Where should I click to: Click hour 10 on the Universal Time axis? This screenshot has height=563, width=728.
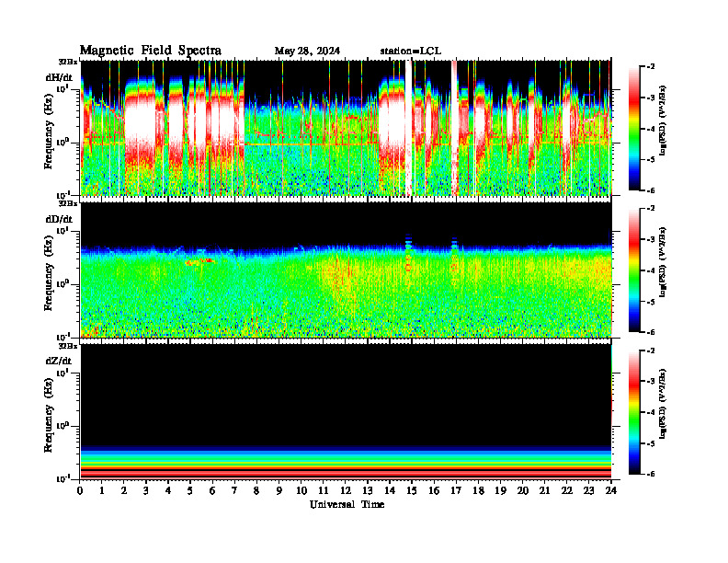pyautogui.click(x=301, y=490)
